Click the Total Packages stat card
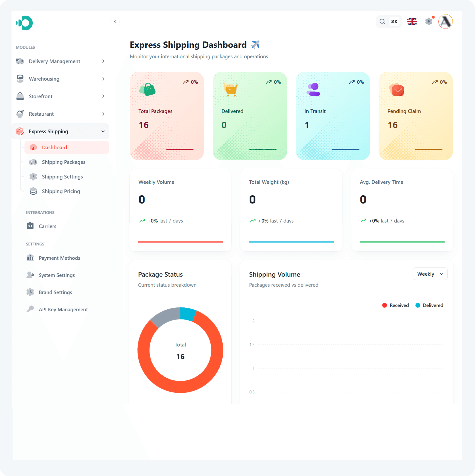This screenshot has height=476, width=475. pos(167,116)
